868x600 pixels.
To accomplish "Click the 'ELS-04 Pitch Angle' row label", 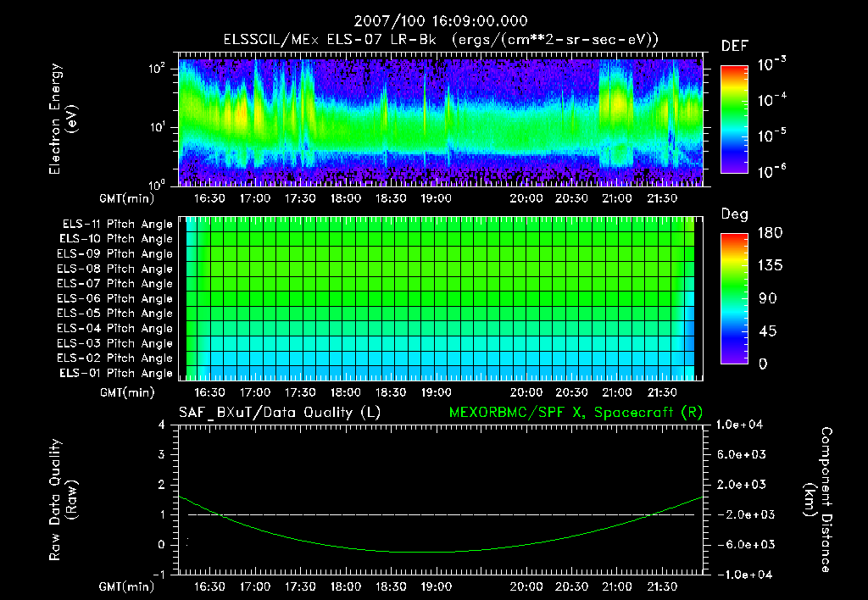I will (114, 328).
